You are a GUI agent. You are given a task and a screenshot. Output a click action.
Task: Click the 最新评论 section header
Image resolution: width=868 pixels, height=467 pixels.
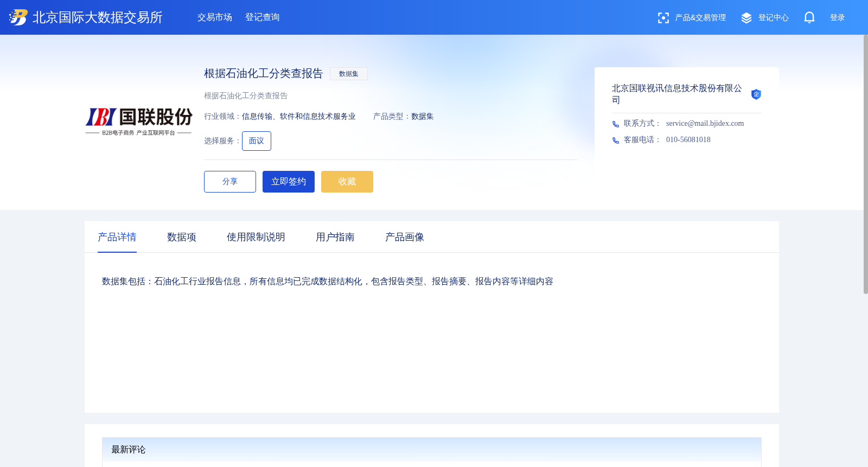click(x=432, y=450)
